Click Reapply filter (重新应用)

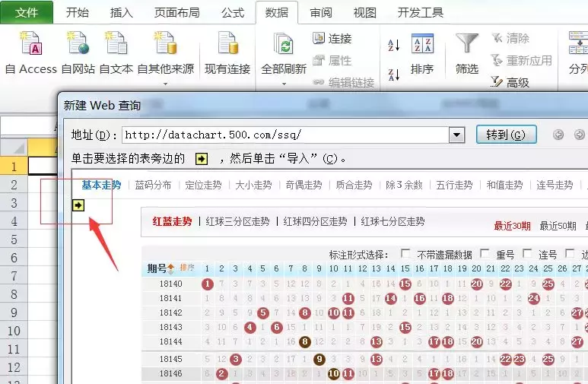(521, 60)
